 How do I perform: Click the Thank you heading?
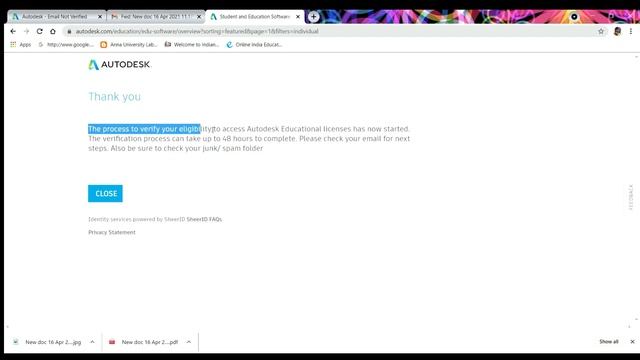click(115, 97)
